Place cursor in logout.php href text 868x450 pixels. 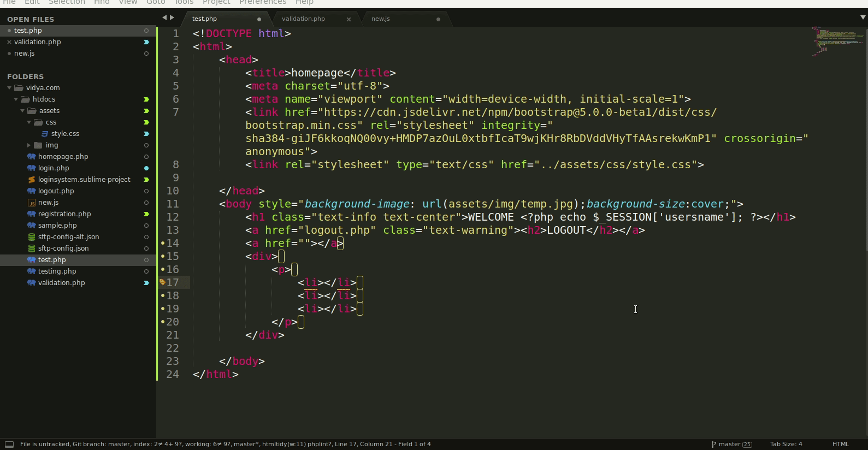pyautogui.click(x=337, y=230)
